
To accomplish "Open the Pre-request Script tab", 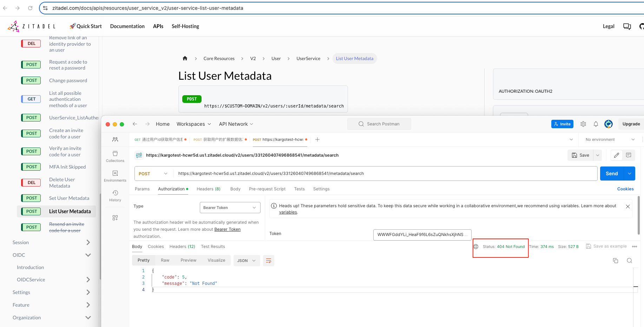I will [x=267, y=189].
